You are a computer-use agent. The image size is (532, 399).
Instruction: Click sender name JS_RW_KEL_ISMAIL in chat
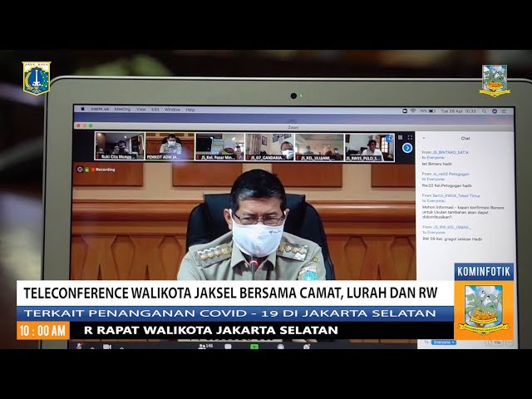click(x=452, y=227)
